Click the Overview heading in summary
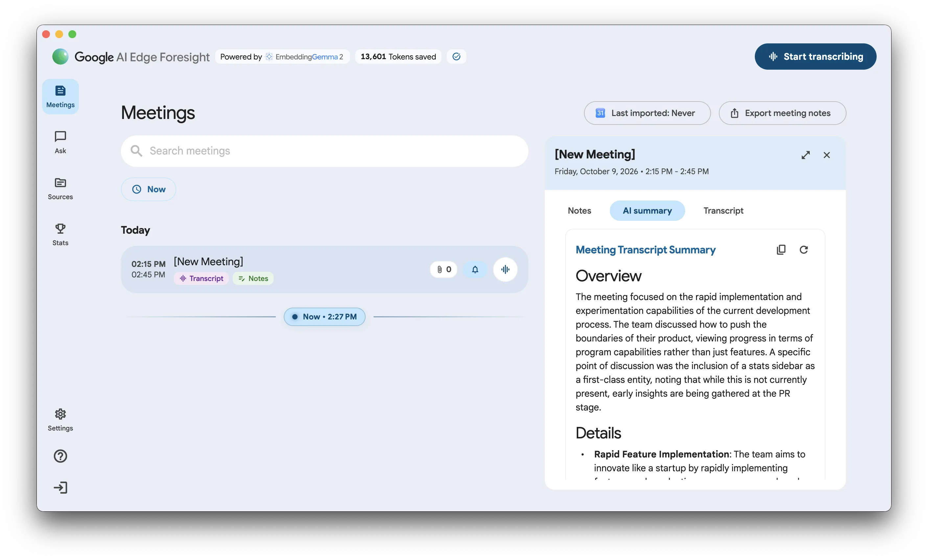The width and height of the screenshot is (928, 560). [x=608, y=276]
